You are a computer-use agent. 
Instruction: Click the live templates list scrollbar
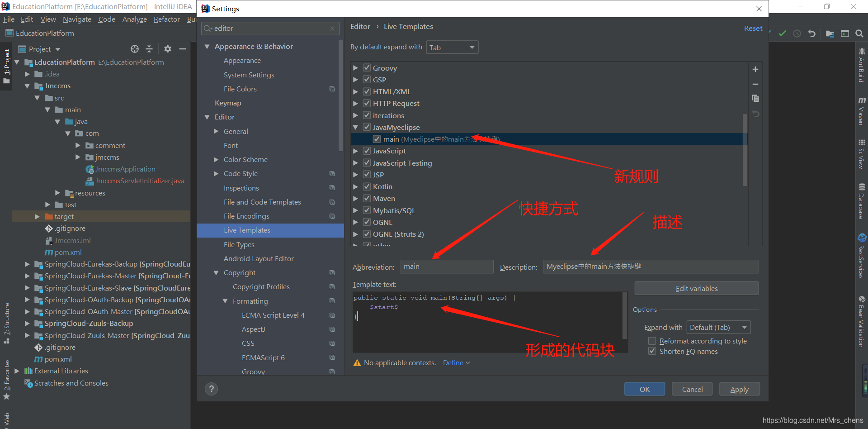pyautogui.click(x=745, y=149)
